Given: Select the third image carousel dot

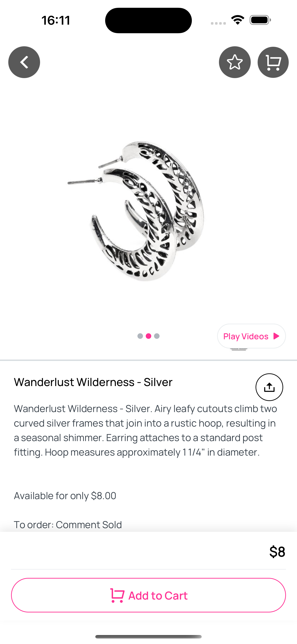Looking at the screenshot, I should click(x=157, y=336).
